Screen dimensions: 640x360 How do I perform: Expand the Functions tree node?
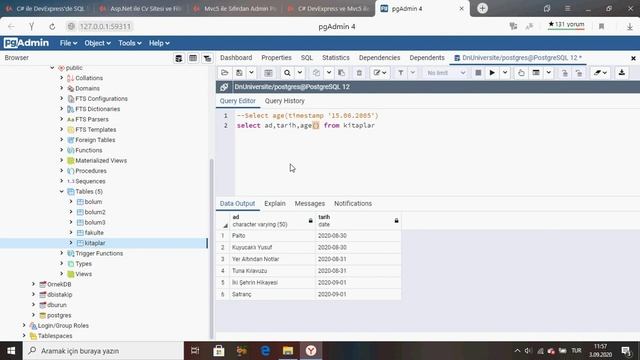pos(62,150)
